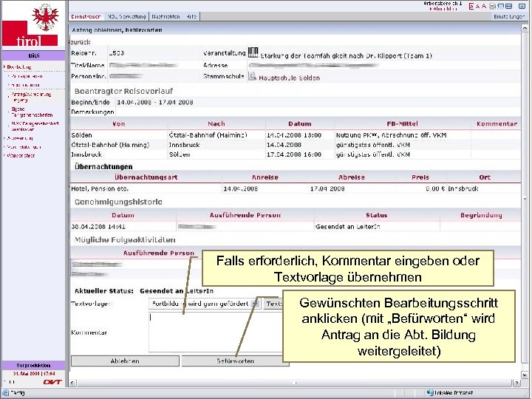Click the Stammschule document icon
The height and width of the screenshot is (399, 532).
(x=252, y=76)
